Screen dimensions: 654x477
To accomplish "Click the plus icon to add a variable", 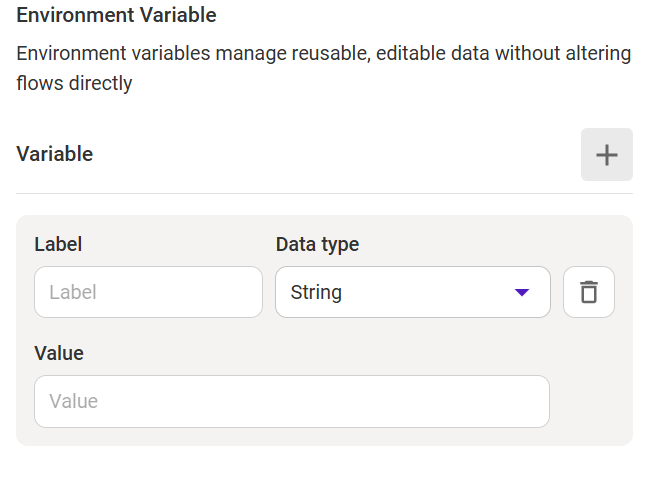I will [x=606, y=155].
